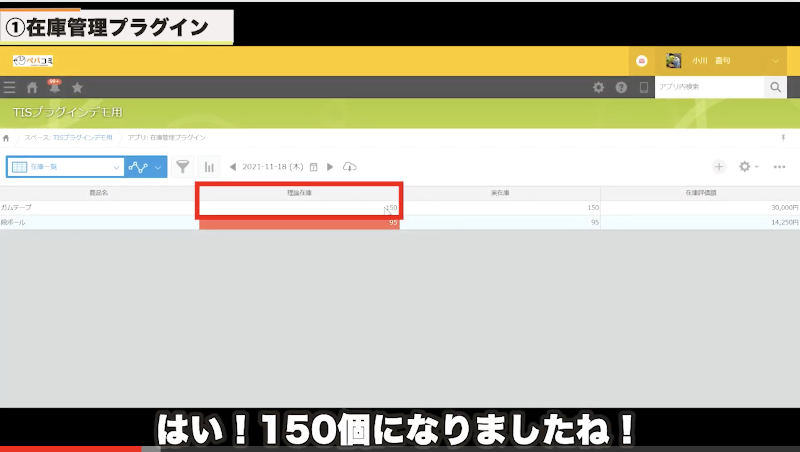
Task: Open the hamburger menu in the header
Action: tap(10, 88)
